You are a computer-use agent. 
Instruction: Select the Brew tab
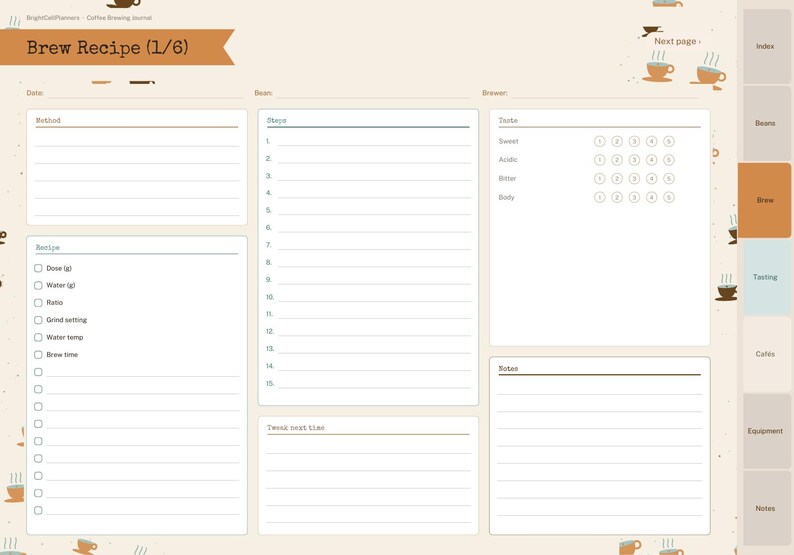click(765, 200)
